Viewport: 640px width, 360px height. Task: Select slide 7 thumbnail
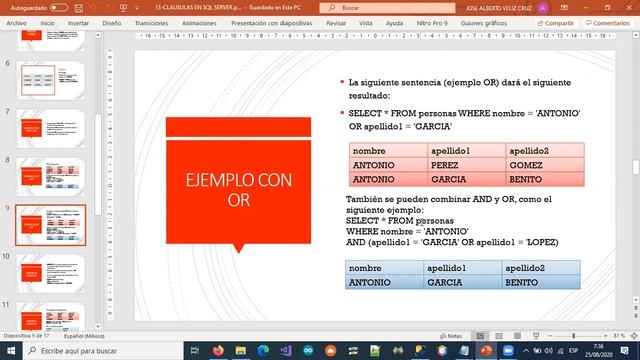pyautogui.click(x=51, y=129)
